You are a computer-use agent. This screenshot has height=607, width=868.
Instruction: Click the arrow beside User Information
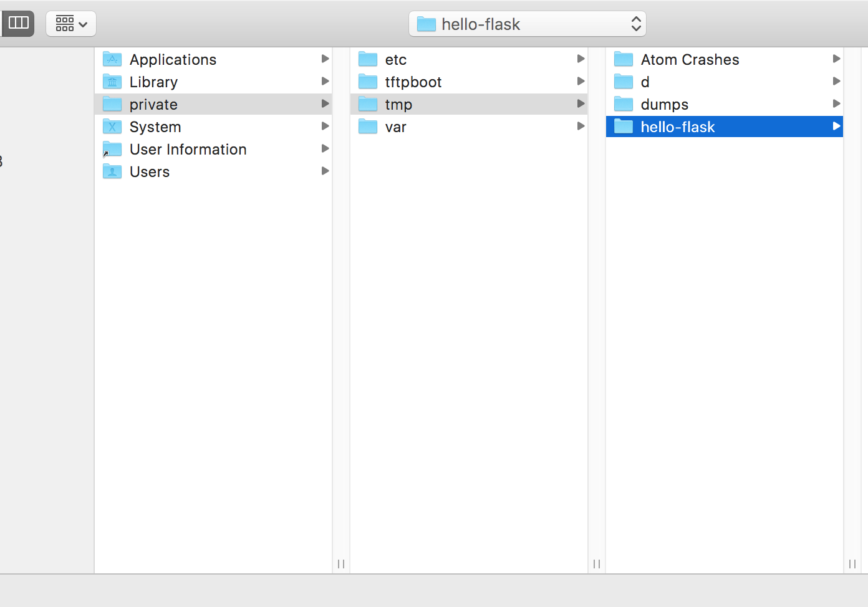pos(325,148)
